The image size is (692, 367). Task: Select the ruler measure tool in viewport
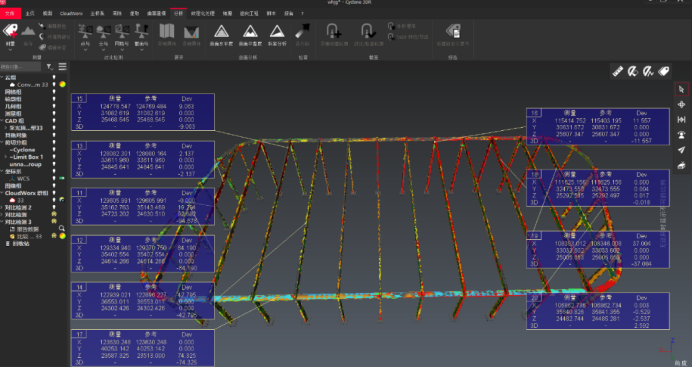pyautogui.click(x=618, y=71)
